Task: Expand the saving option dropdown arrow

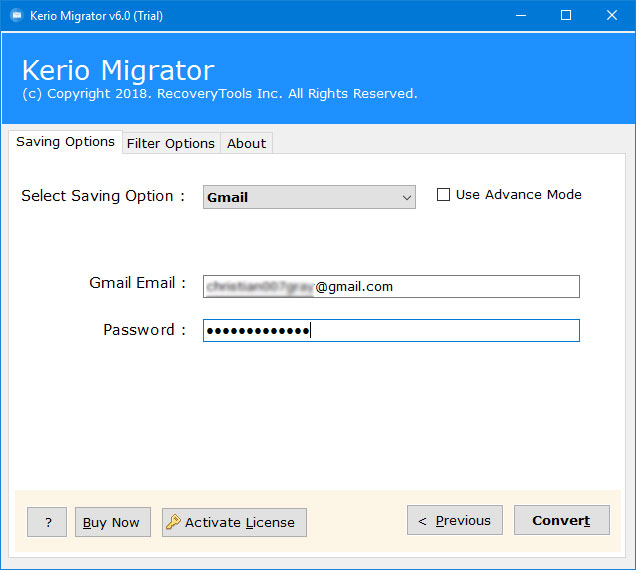Action: [406, 198]
